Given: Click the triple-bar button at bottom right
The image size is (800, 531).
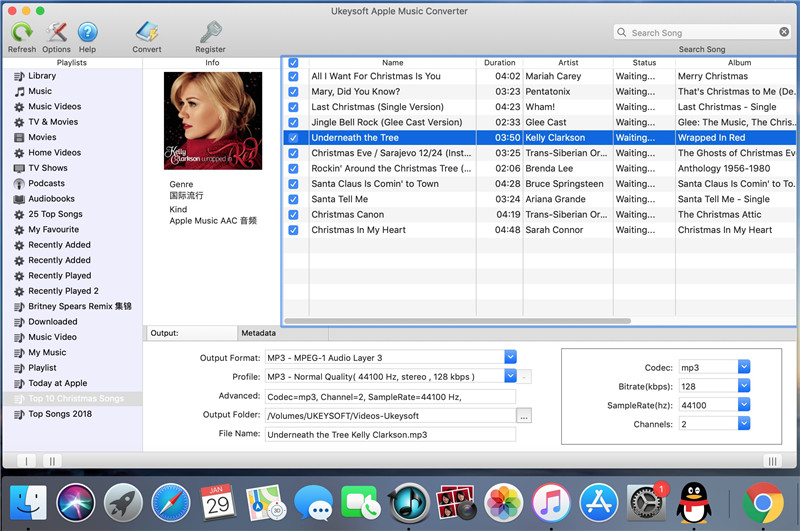Looking at the screenshot, I should (x=772, y=461).
